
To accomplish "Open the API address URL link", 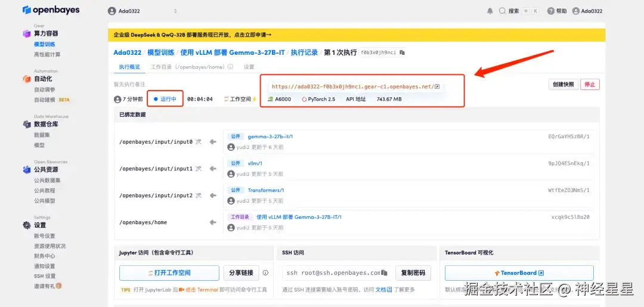I will [353, 86].
